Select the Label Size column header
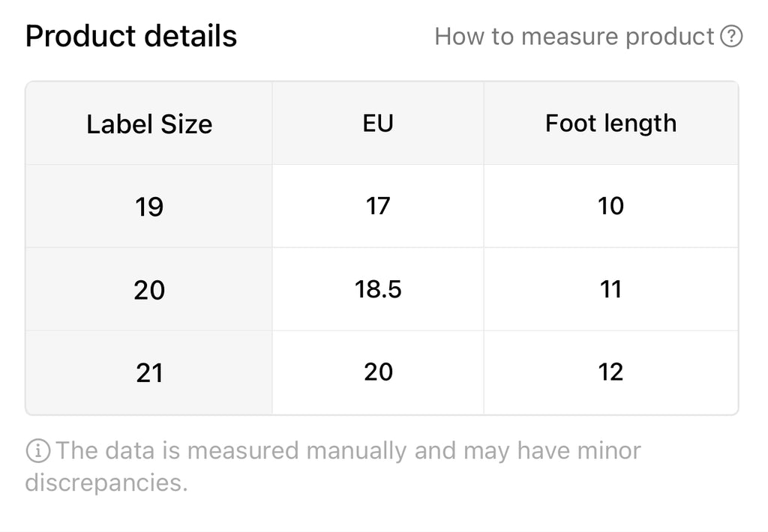The height and width of the screenshot is (532, 768). click(149, 124)
